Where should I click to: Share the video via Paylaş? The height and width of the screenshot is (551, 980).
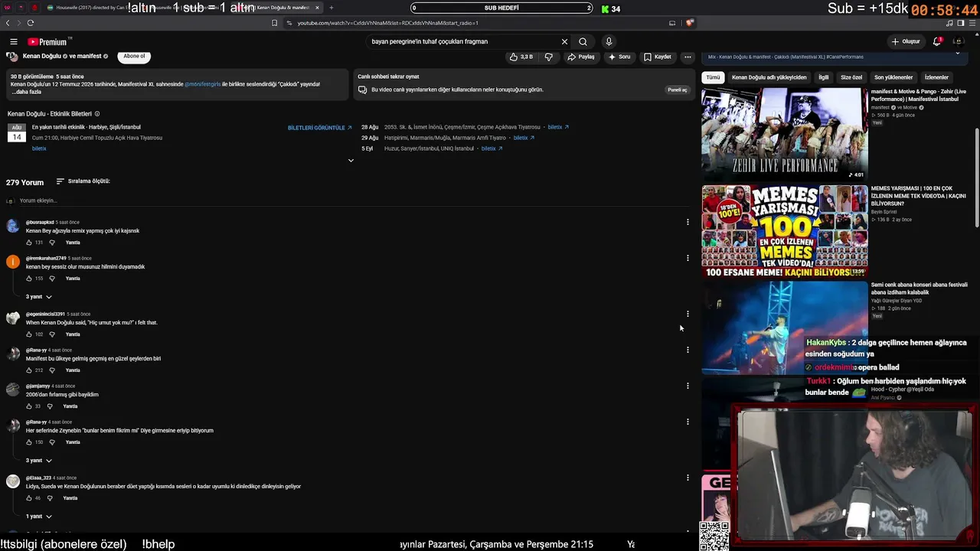coord(581,57)
